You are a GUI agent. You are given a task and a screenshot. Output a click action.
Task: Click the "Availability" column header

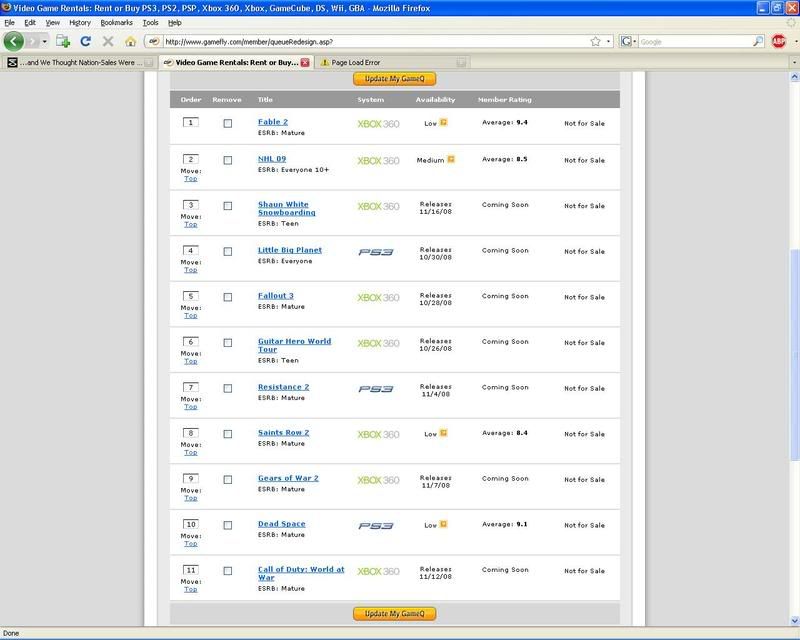coord(435,100)
